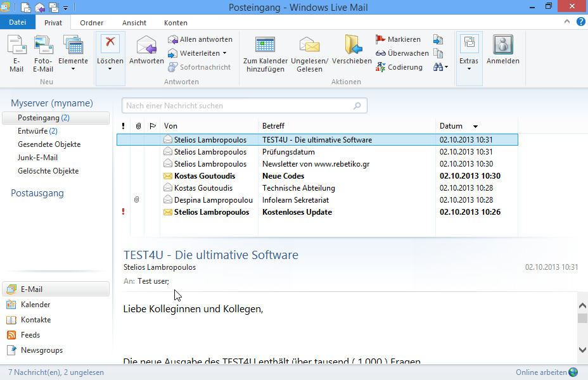
Task: Open the Entwürfe (2) folder
Action: (37, 131)
